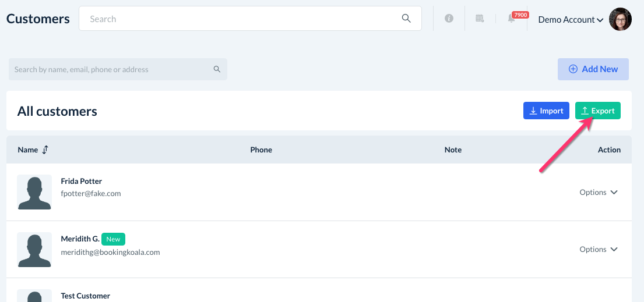Click the Import button
The height and width of the screenshot is (302, 644).
coord(546,111)
